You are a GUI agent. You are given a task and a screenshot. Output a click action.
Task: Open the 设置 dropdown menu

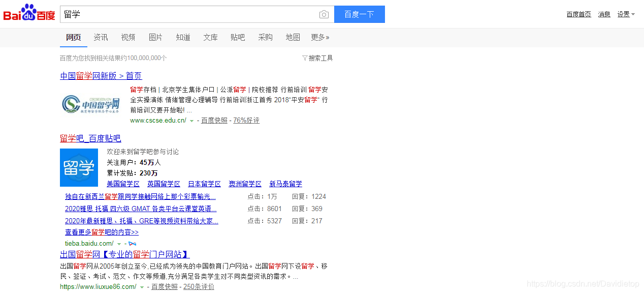626,14
